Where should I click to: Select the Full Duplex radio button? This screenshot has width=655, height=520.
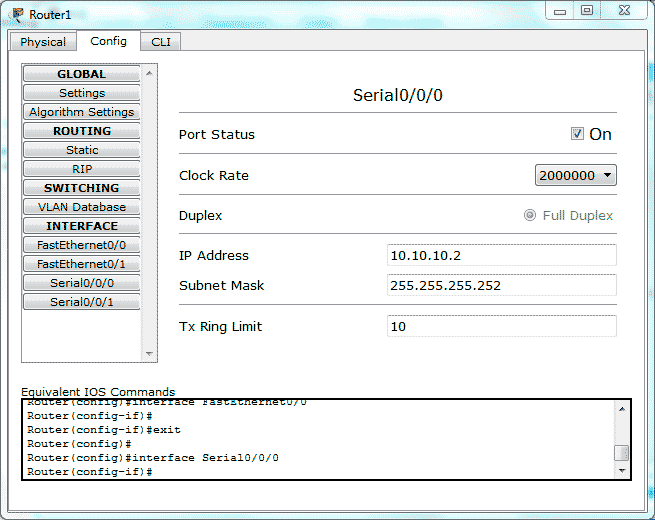click(530, 215)
